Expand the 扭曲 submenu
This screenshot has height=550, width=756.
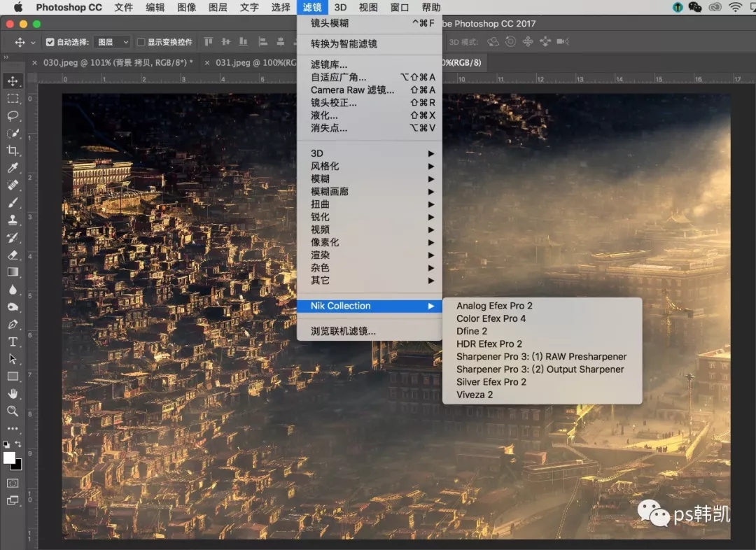pyautogui.click(x=370, y=204)
